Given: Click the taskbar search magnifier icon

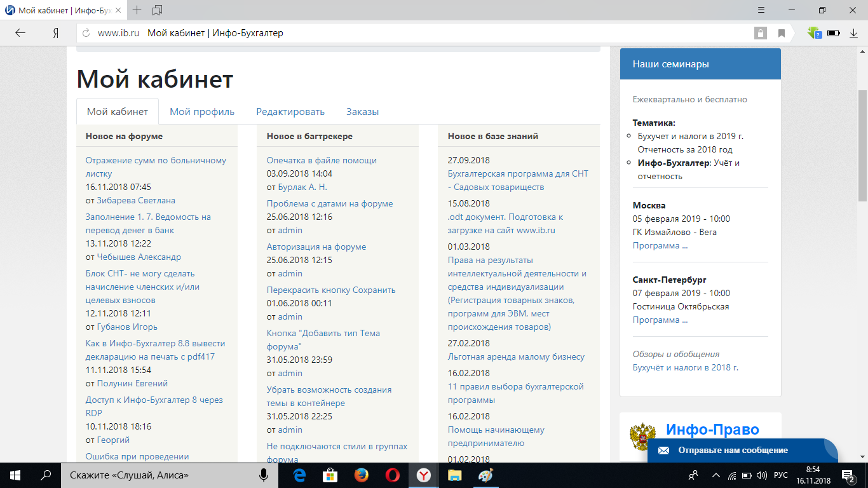Looking at the screenshot, I should pos(46,475).
